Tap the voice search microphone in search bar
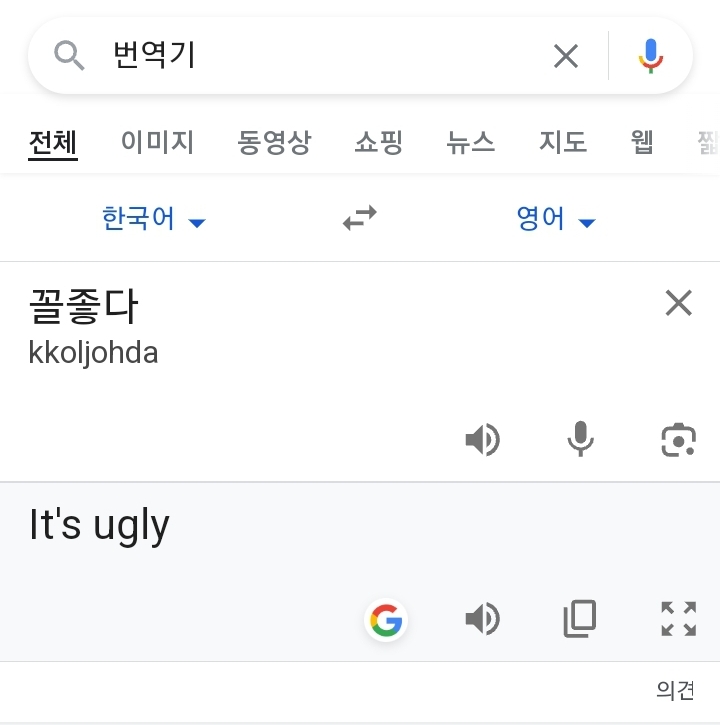 click(x=651, y=56)
